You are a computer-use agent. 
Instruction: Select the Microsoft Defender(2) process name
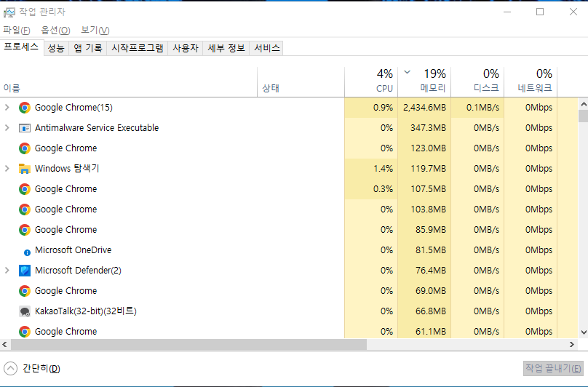point(78,271)
